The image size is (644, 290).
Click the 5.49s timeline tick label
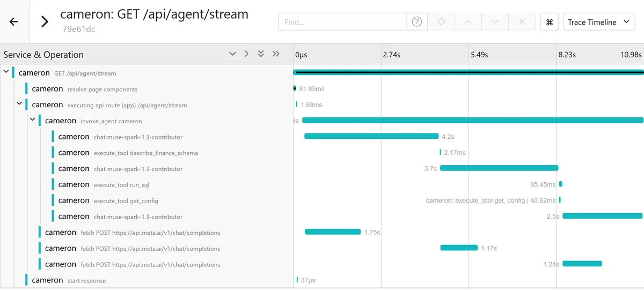pos(480,55)
